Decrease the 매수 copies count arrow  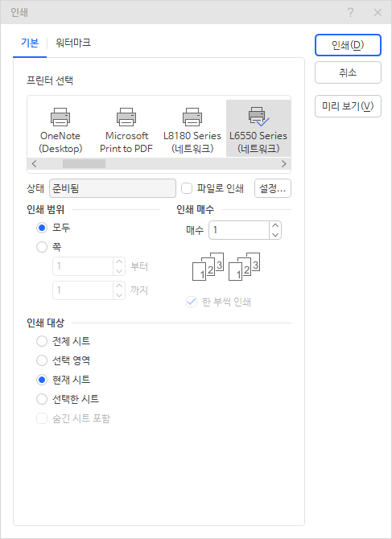[x=275, y=235]
